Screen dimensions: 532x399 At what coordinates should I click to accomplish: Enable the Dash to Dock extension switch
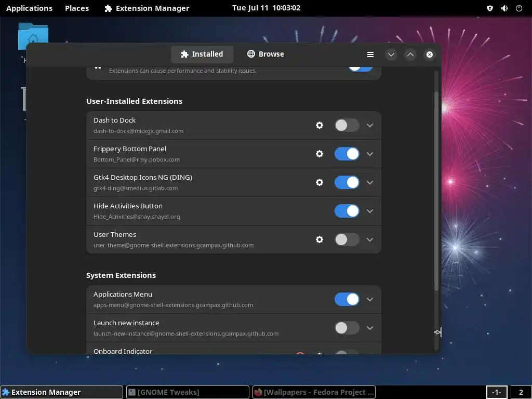pyautogui.click(x=347, y=125)
